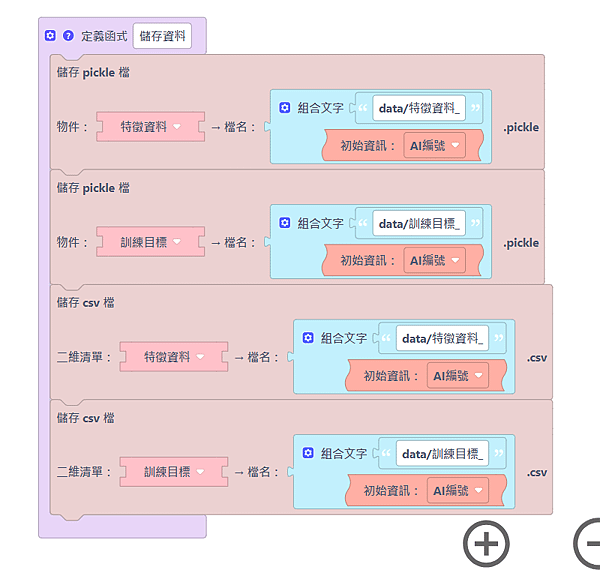Image resolution: width=600 pixels, height=579 pixels.
Task: Open 特徵資料 variable dropdown in first csv block
Action: [x=174, y=357]
